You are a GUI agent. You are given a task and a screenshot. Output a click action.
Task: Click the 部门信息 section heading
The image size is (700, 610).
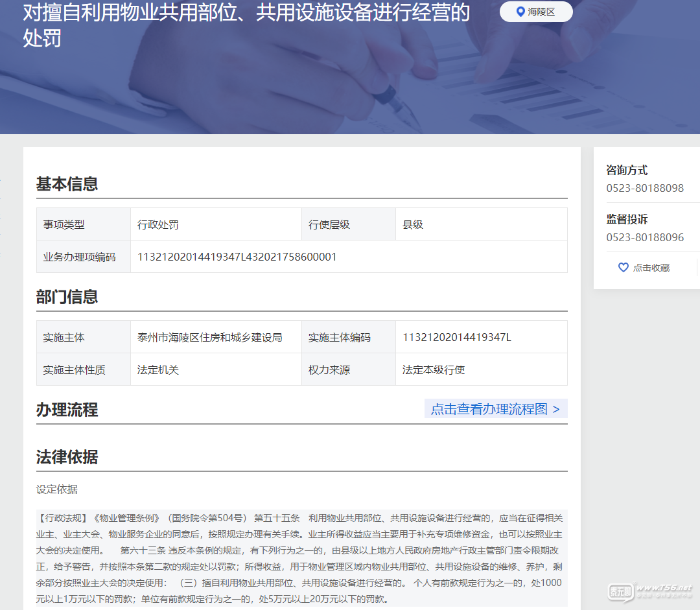(x=67, y=297)
